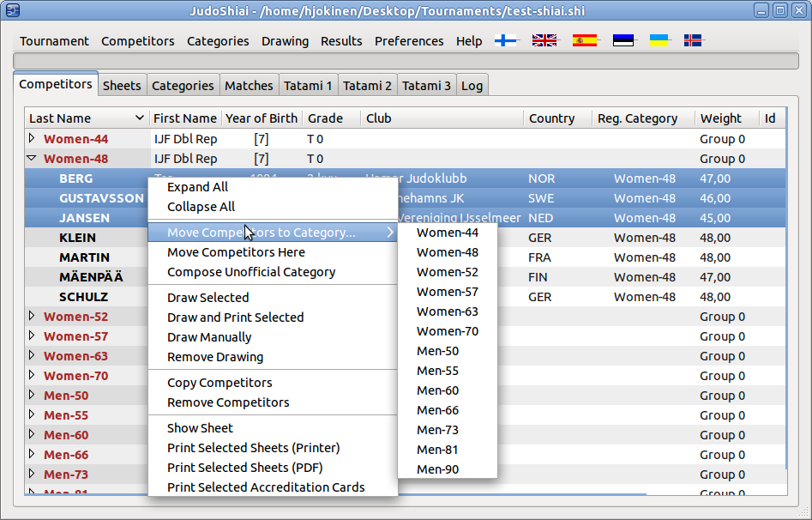Collapse the Women-48 category row

coord(32,158)
